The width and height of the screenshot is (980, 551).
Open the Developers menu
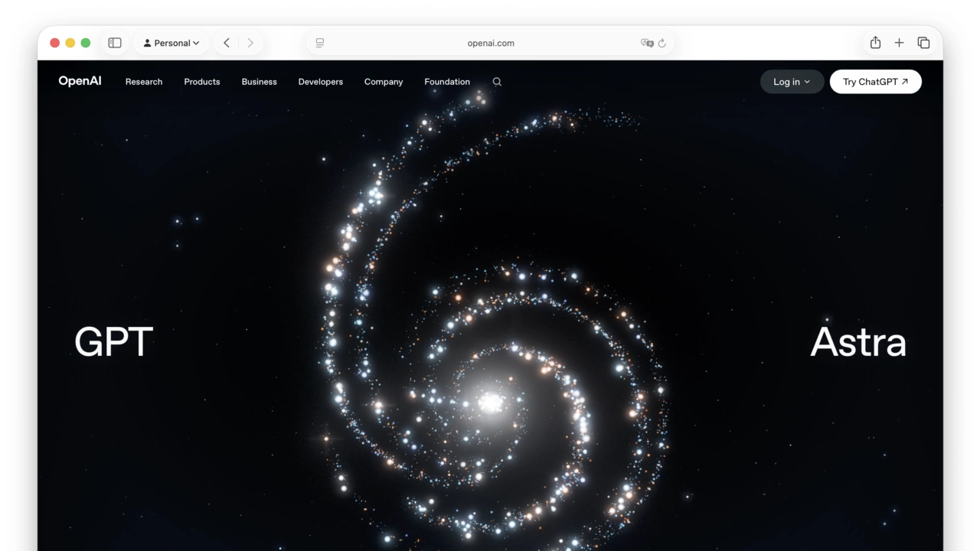[x=321, y=82]
